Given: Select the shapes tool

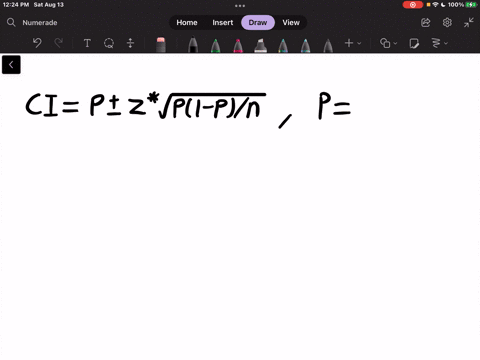Looking at the screenshot, I should point(385,43).
